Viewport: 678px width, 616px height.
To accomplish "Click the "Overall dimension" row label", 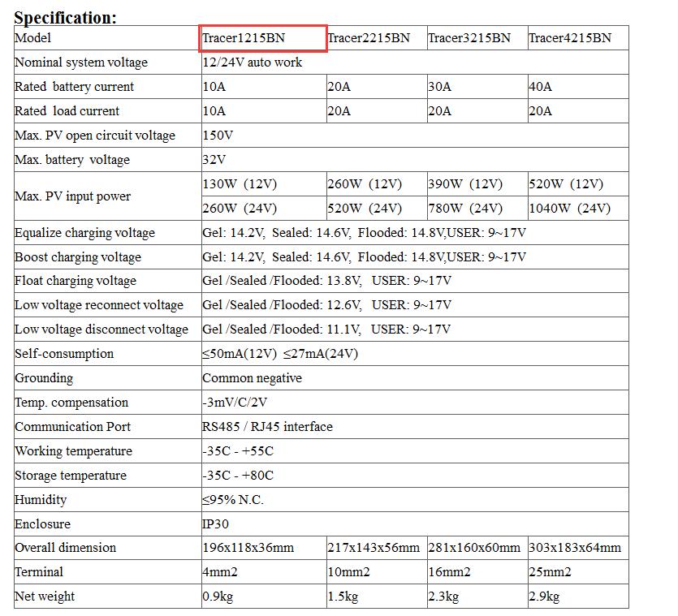I will coord(65,548).
